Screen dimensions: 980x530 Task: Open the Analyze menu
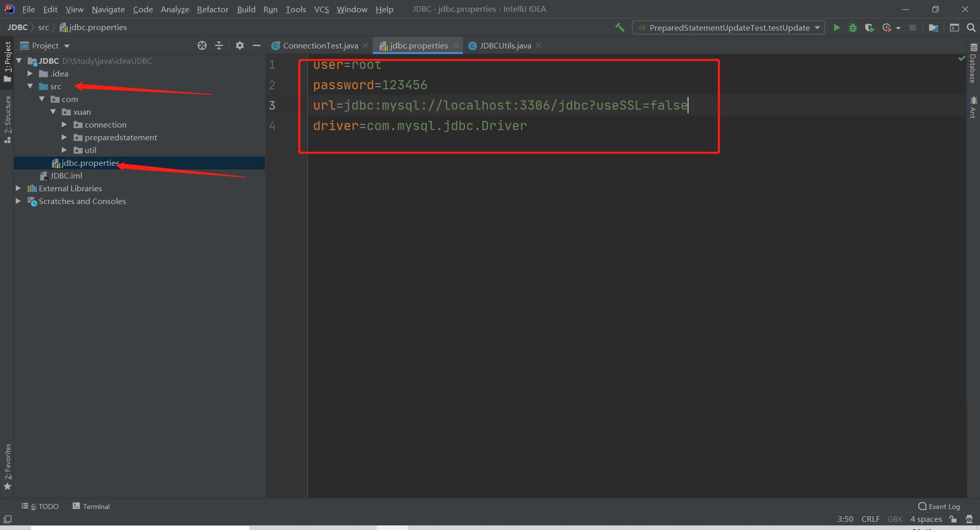175,9
